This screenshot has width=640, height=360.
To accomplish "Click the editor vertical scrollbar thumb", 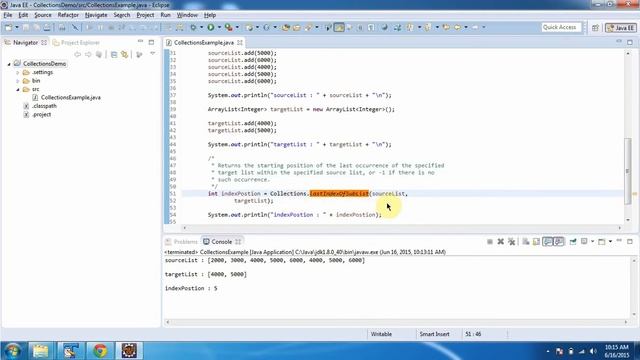I will click(628, 171).
